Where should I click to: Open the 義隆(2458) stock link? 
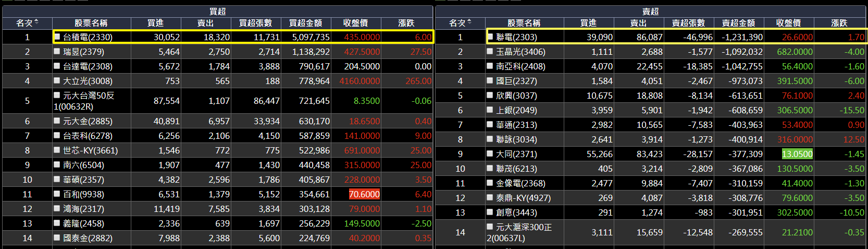pos(83,223)
